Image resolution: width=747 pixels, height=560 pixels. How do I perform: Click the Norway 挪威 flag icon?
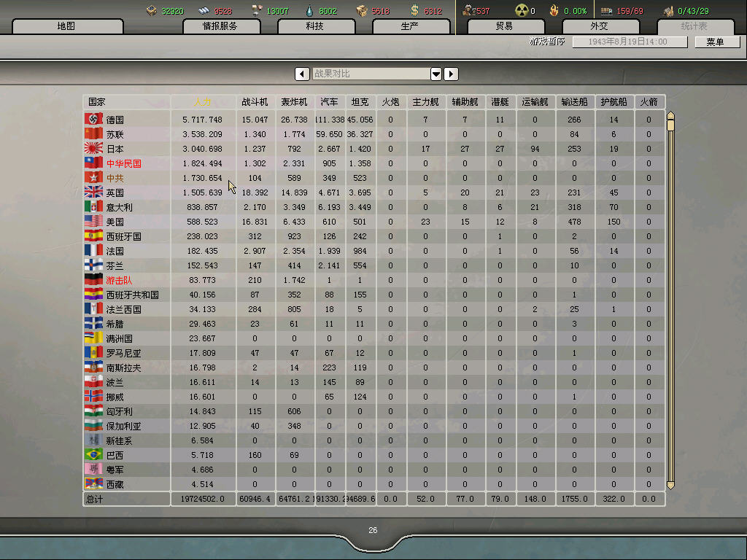coord(93,397)
